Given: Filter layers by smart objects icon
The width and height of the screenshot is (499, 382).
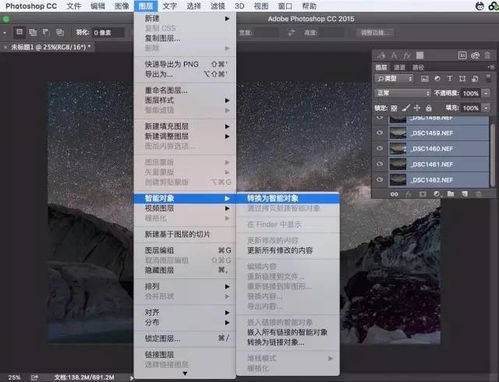Looking at the screenshot, I should pyautogui.click(x=475, y=79).
